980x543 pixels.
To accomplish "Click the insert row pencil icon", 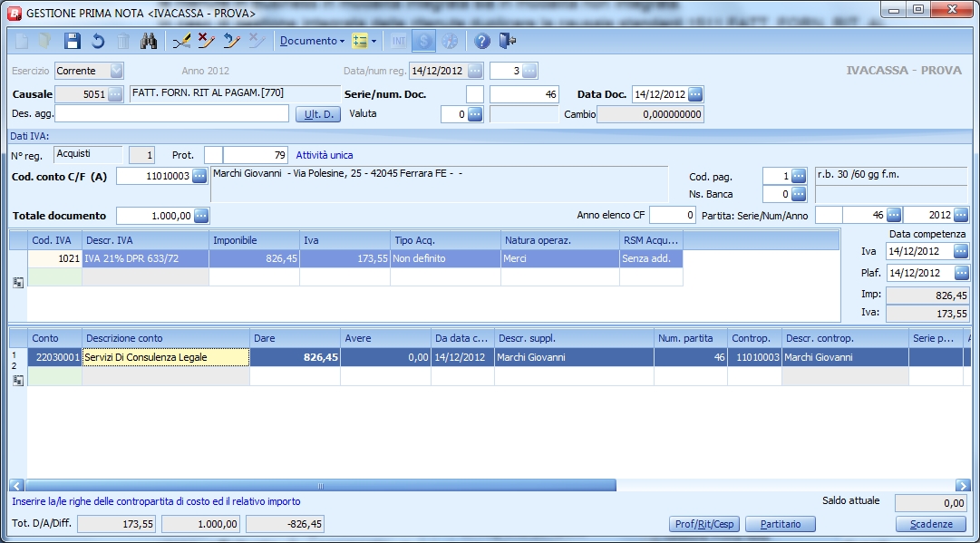I will 182,41.
